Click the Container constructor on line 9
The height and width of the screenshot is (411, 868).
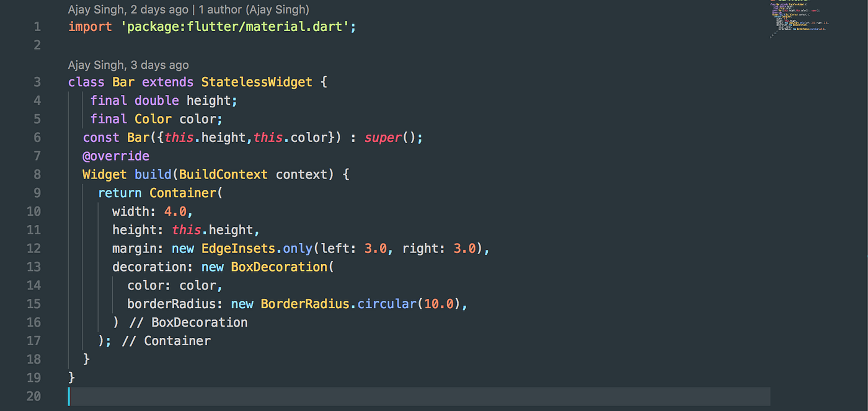pyautogui.click(x=183, y=193)
